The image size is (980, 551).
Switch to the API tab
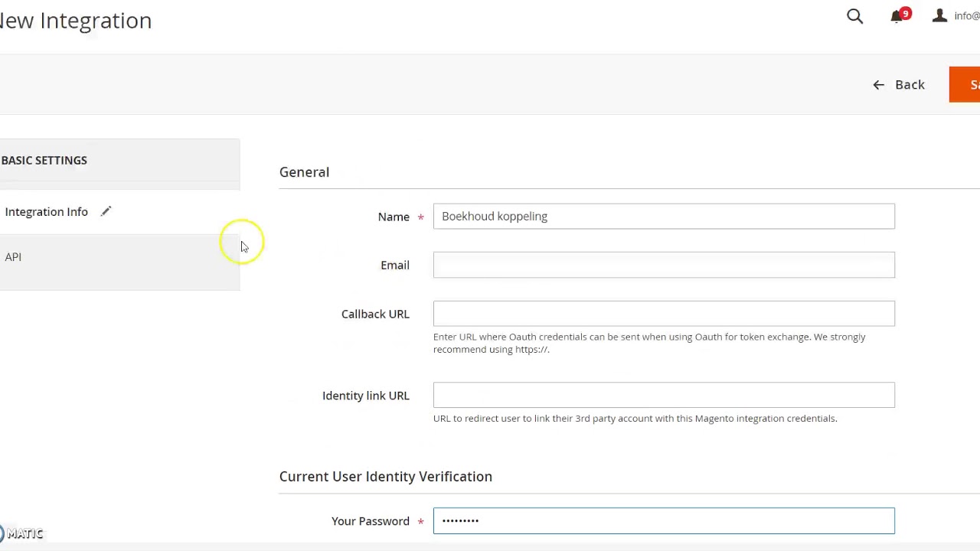(119, 257)
